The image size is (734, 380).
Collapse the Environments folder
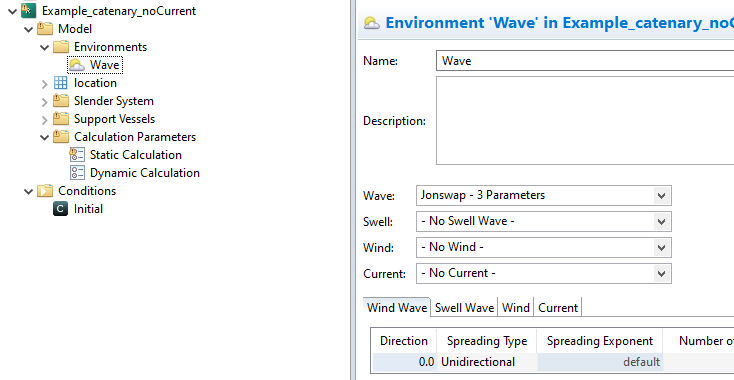tap(44, 47)
